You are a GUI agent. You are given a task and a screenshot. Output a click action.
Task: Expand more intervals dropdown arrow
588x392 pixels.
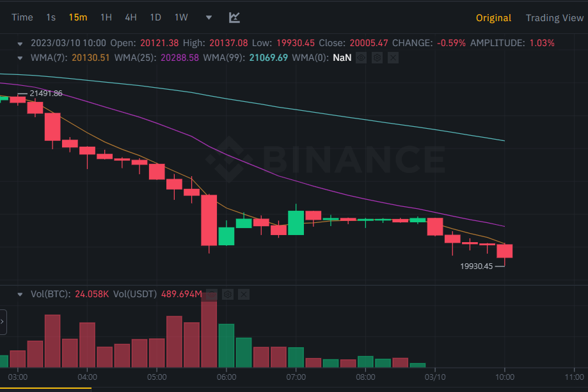(x=209, y=17)
